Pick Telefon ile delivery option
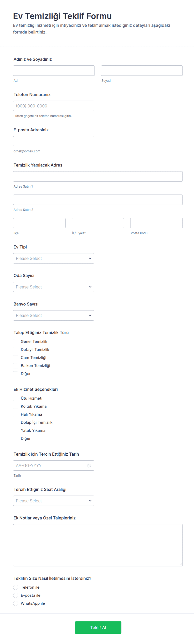Viewport: 194px width, 644px height. [16, 587]
